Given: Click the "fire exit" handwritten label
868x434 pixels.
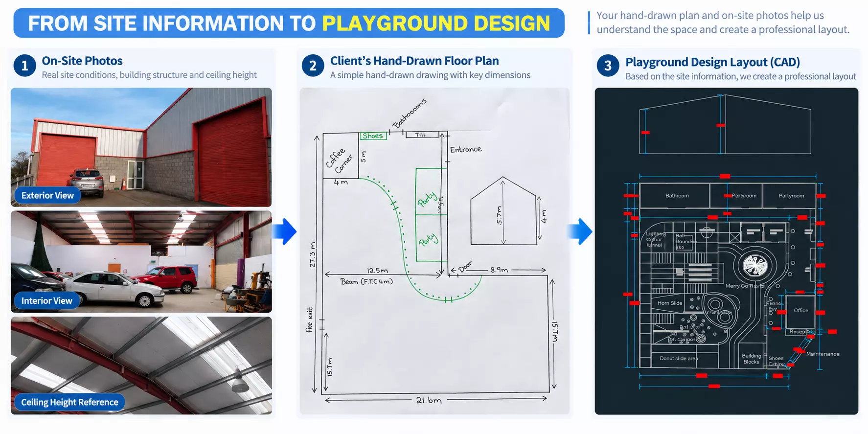Looking at the screenshot, I should coord(309,320).
